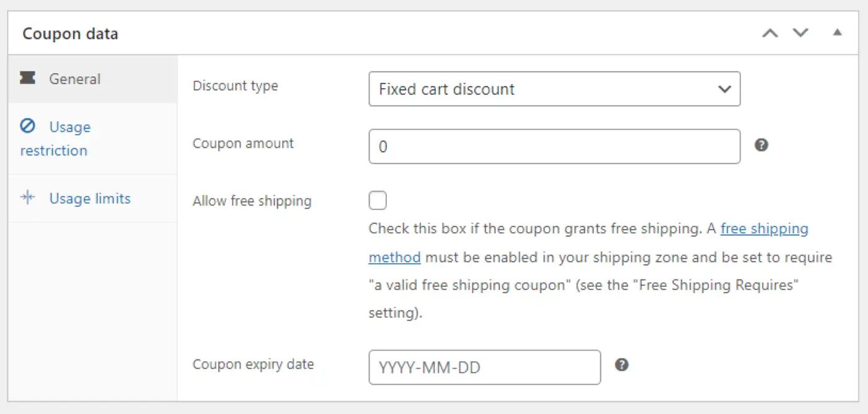The height and width of the screenshot is (414, 868).
Task: Click the Coupon expiry date label
Action: point(253,364)
